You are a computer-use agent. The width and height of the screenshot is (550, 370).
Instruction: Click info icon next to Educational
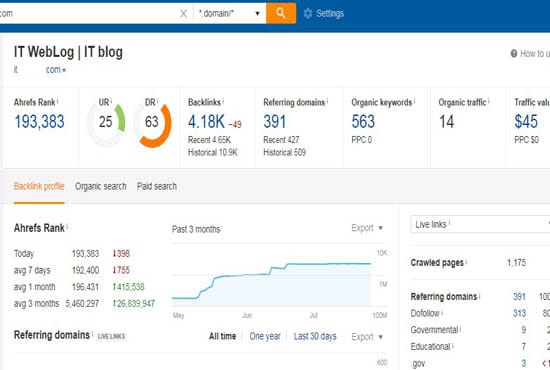[x=452, y=345]
